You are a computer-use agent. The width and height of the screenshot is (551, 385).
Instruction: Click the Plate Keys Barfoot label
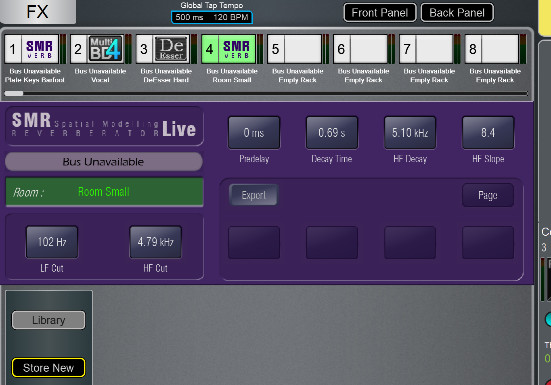click(35, 80)
